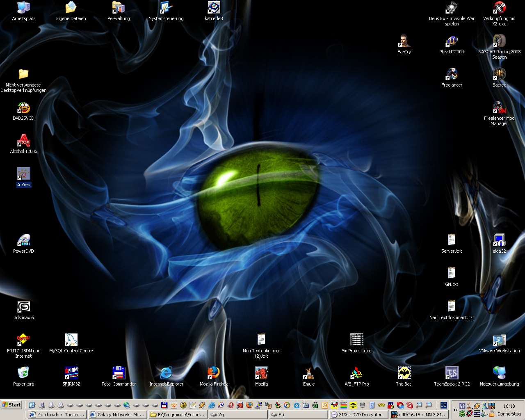Open the XnView desktop shortcut

point(23,174)
